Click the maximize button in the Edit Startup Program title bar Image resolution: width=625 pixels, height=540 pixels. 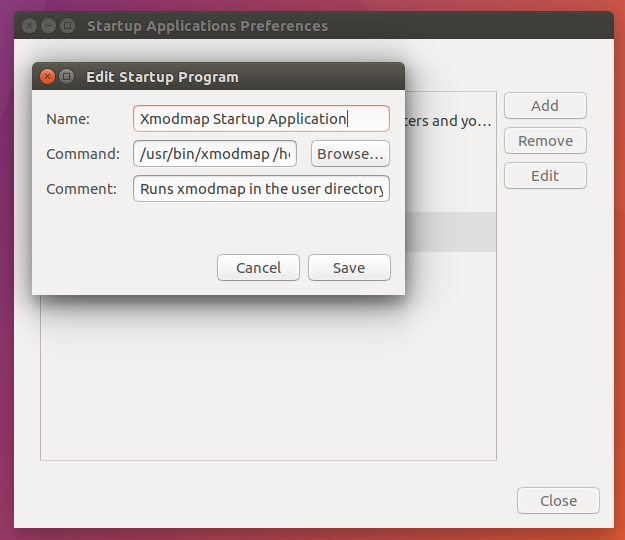tap(67, 76)
